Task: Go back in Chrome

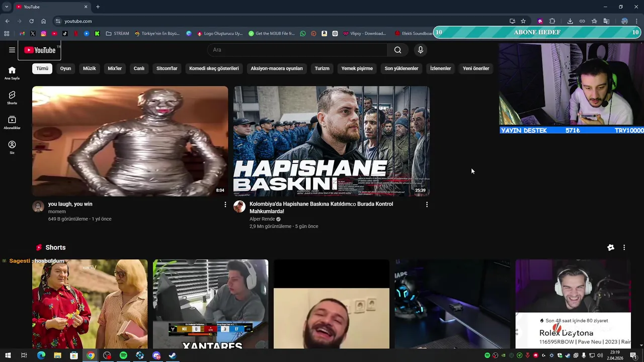Action: (7, 21)
